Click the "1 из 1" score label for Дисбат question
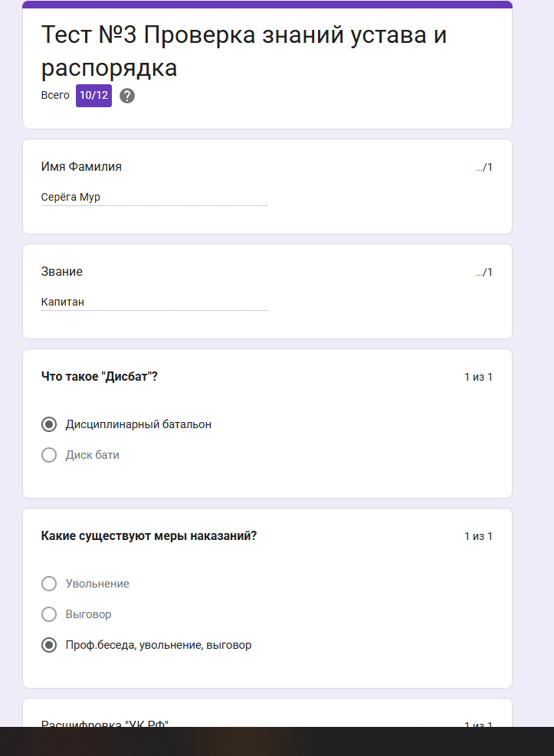This screenshot has width=554, height=756. (479, 377)
